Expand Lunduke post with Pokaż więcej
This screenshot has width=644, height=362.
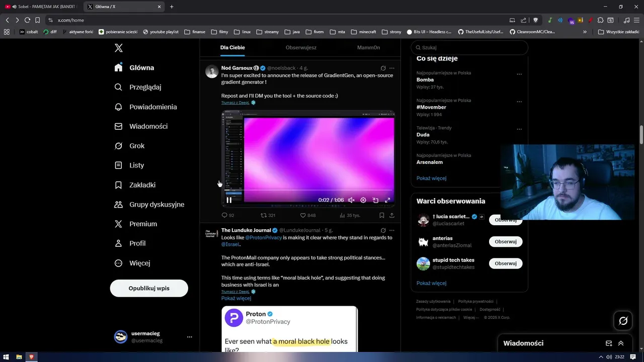(236, 298)
